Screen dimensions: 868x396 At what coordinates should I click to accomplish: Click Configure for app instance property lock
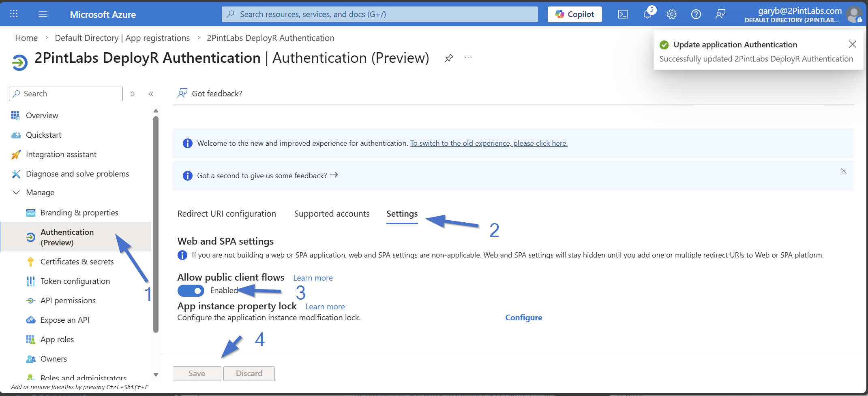coord(523,318)
